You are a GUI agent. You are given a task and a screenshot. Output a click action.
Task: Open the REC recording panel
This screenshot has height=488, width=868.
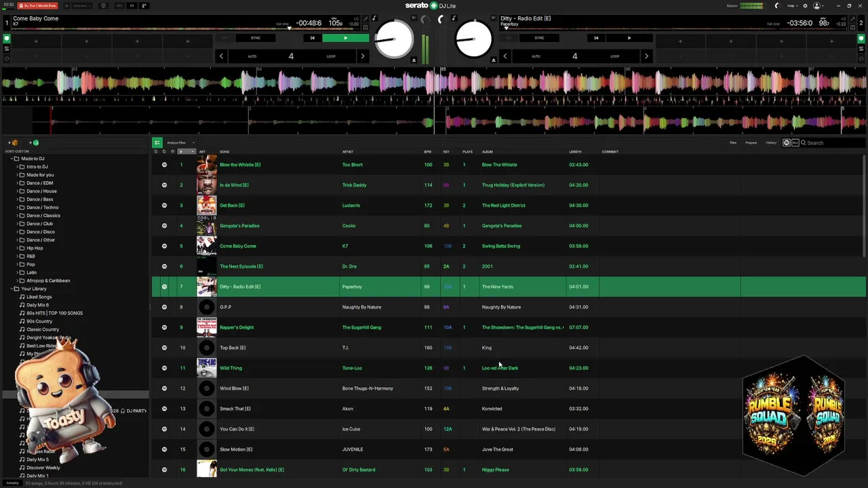pyautogui.click(x=119, y=5)
